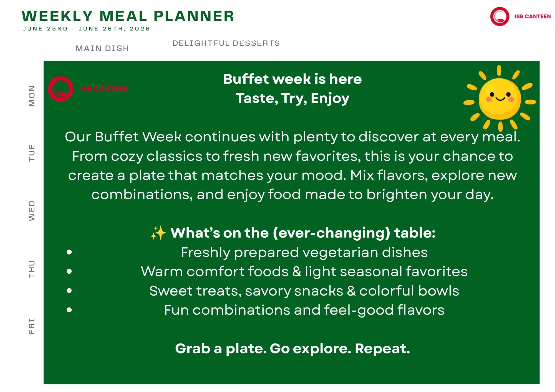Click the June 25nd – June 26th date line
555x392 pixels.
[87, 29]
